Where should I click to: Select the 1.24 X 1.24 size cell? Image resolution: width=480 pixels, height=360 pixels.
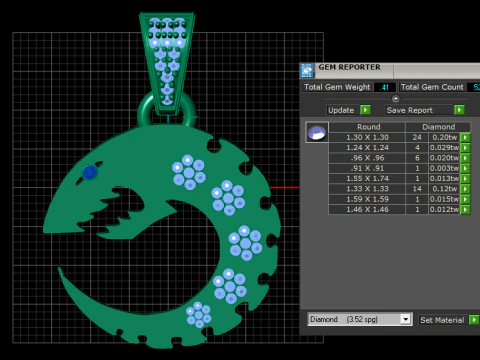tap(367, 148)
